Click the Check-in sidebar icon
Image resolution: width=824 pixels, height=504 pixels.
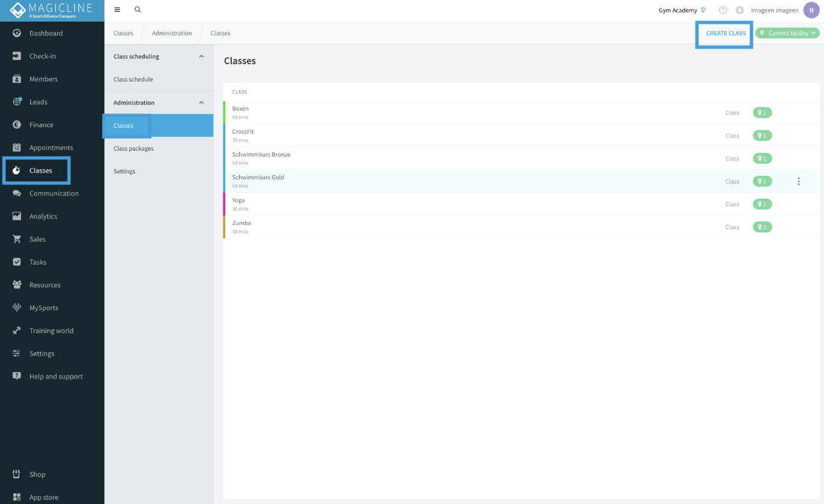click(17, 56)
